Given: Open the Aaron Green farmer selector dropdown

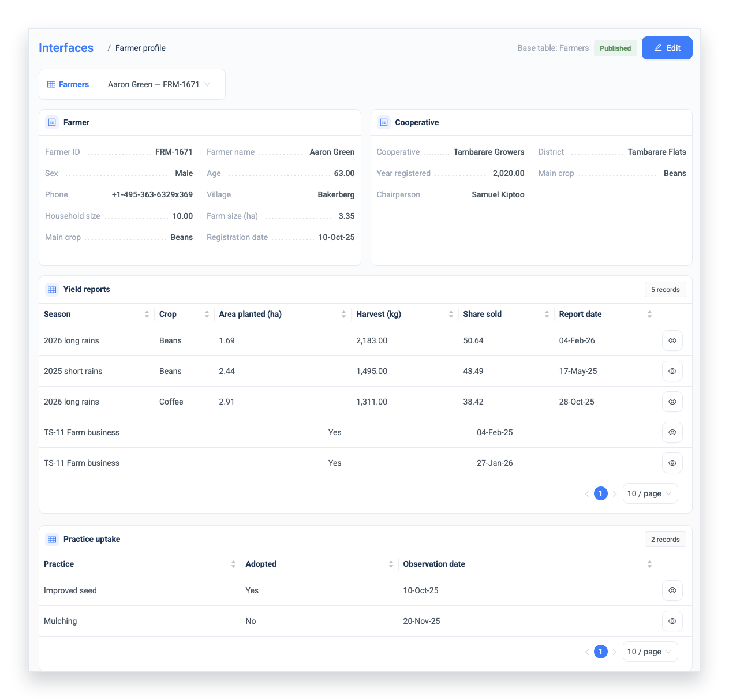Looking at the screenshot, I should coord(159,84).
